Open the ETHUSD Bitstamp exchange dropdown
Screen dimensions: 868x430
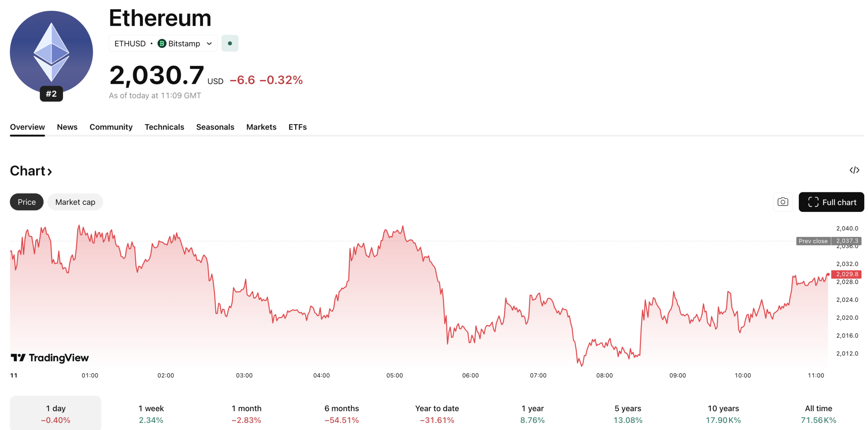pyautogui.click(x=163, y=43)
